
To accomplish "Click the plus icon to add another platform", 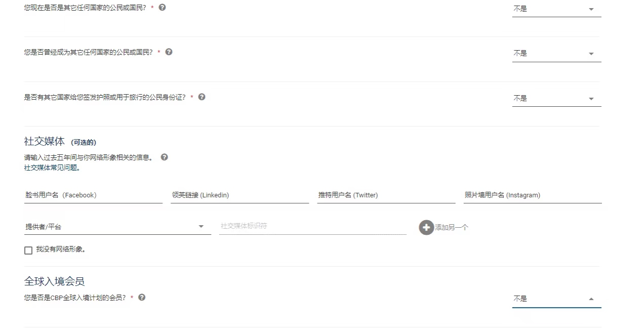I will tap(426, 227).
